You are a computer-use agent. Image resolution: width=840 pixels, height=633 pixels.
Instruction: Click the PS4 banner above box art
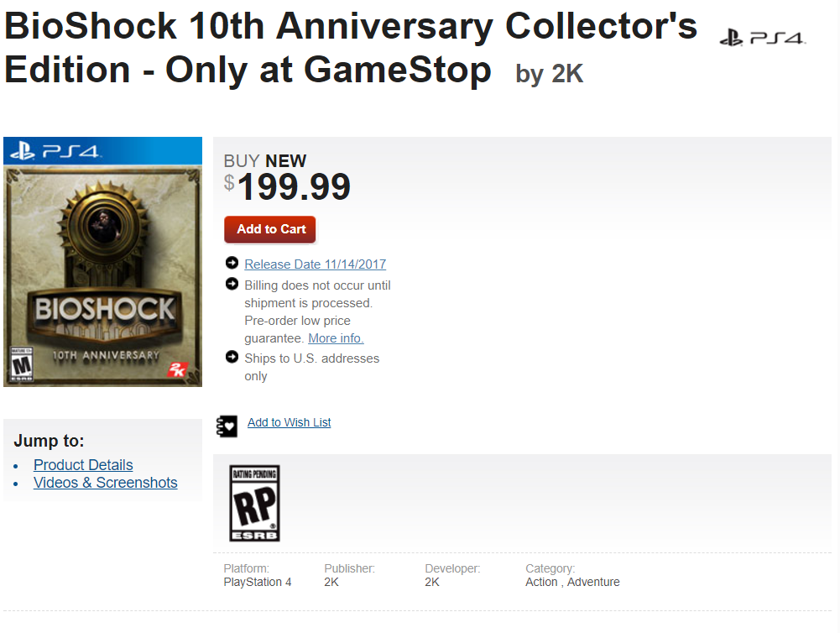coord(102,151)
